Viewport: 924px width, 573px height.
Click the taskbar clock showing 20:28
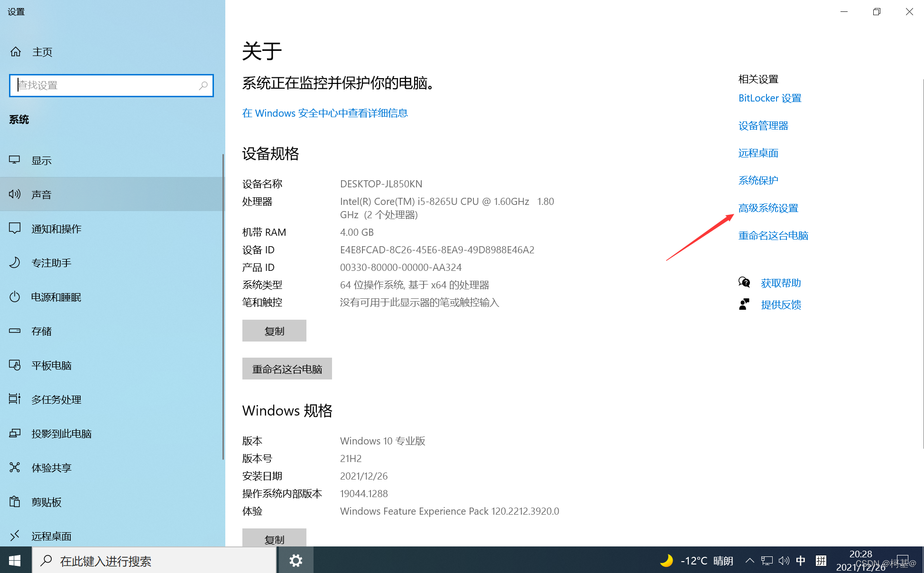(860, 561)
